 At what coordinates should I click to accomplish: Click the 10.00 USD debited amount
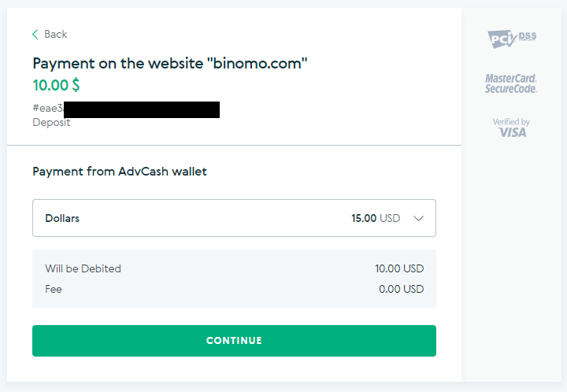[x=399, y=268]
